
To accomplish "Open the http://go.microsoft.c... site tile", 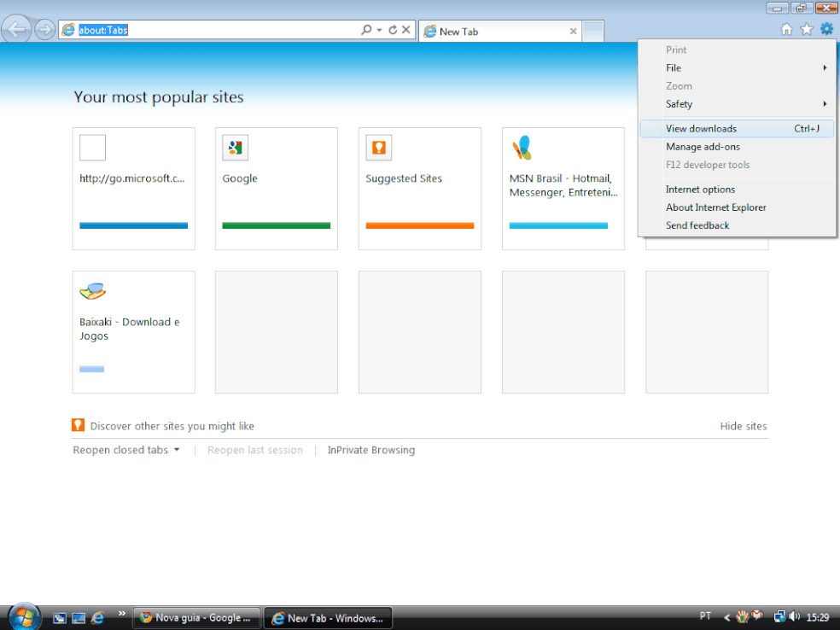I will click(133, 189).
